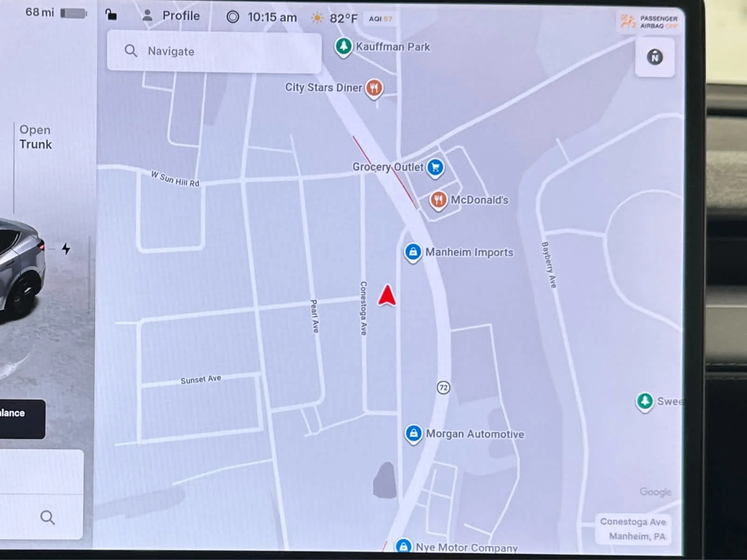
Task: Tap the Bayberry Ave street label
Action: coord(549,265)
